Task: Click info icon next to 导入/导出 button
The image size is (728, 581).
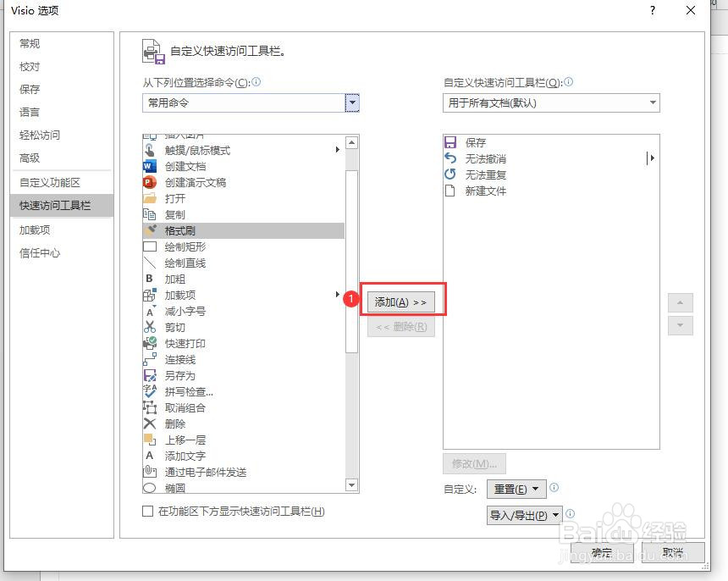Action: click(x=571, y=513)
